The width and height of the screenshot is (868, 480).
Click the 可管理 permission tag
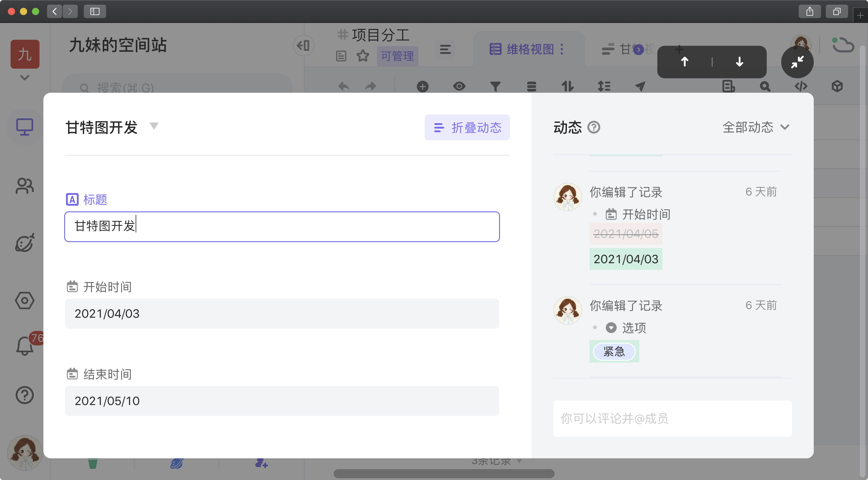[397, 56]
